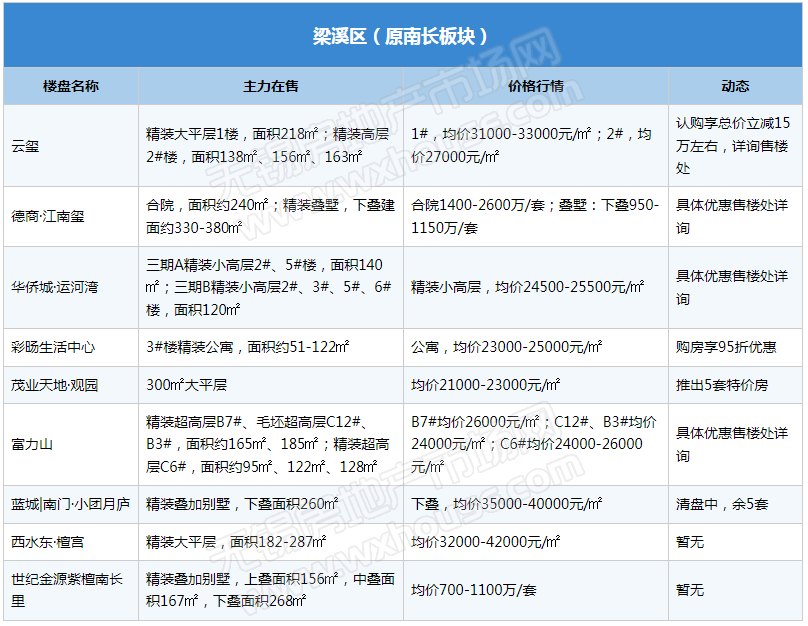Viewport: 808px width, 626px height.
Task: Click the 动态 column header
Action: (735, 86)
